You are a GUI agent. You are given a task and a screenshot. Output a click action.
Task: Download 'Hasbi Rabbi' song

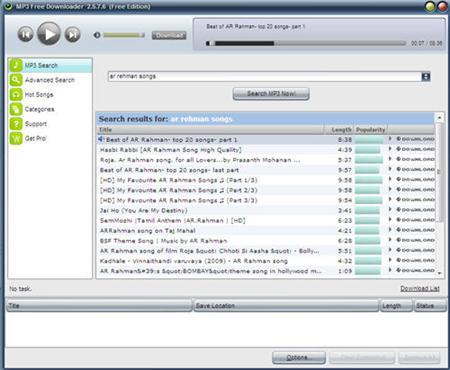point(415,149)
